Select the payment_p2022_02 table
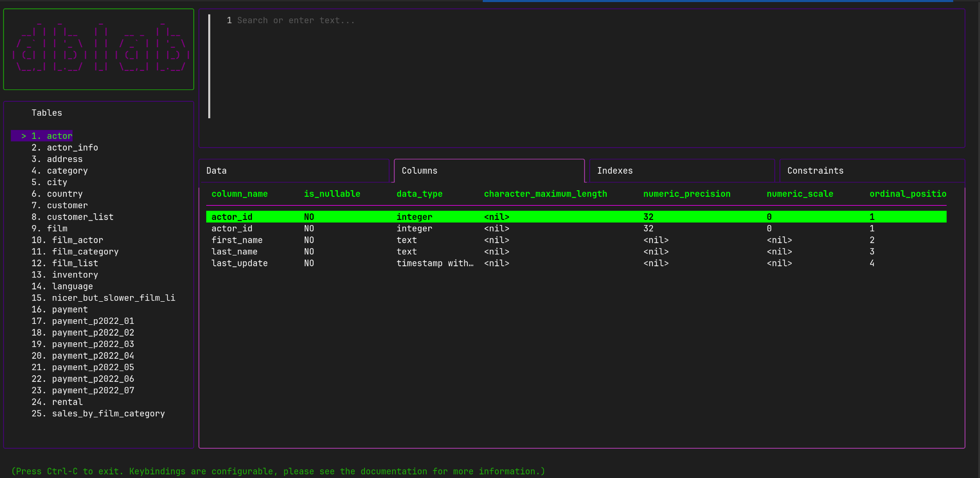Screen dimensions: 980x478 tap(83, 333)
